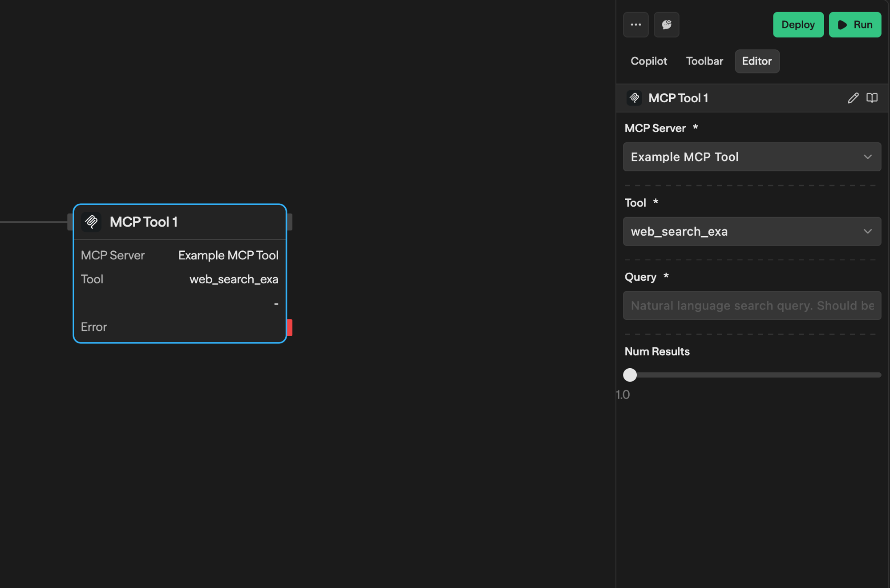This screenshot has height=588, width=890.
Task: Open the three-dots more options menu
Action: [x=635, y=25]
